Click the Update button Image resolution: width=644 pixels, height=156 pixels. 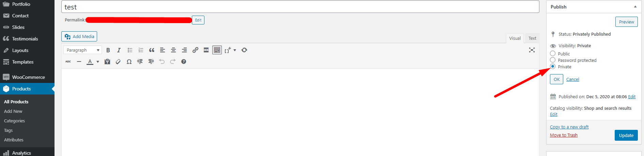point(626,135)
